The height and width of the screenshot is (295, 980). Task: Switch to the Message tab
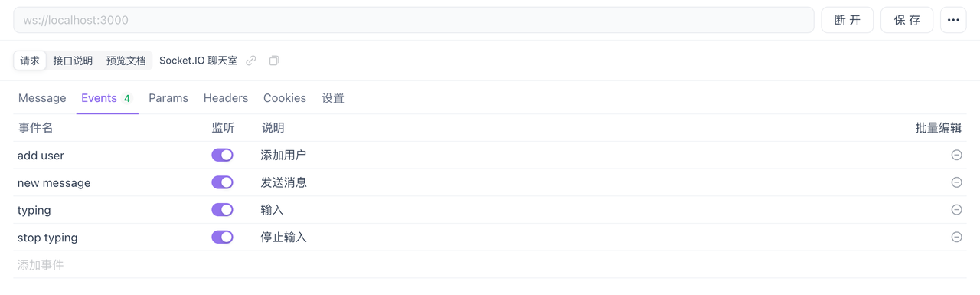tap(42, 98)
